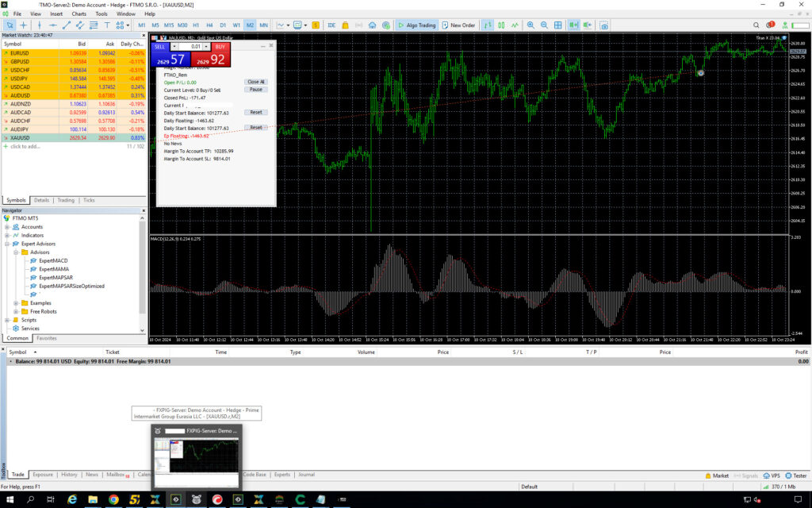The height and width of the screenshot is (508, 812).
Task: Click the Close All button
Action: (x=256, y=82)
